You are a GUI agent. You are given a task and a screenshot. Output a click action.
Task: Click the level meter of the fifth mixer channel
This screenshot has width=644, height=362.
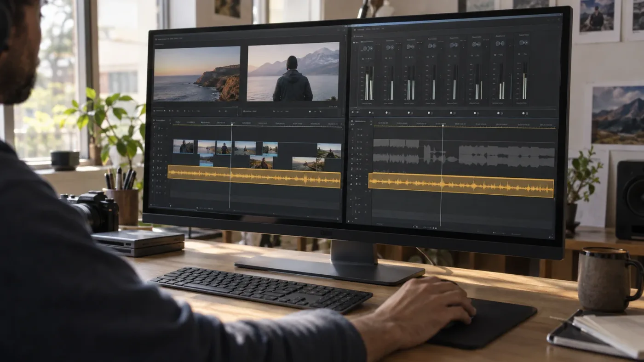point(455,82)
